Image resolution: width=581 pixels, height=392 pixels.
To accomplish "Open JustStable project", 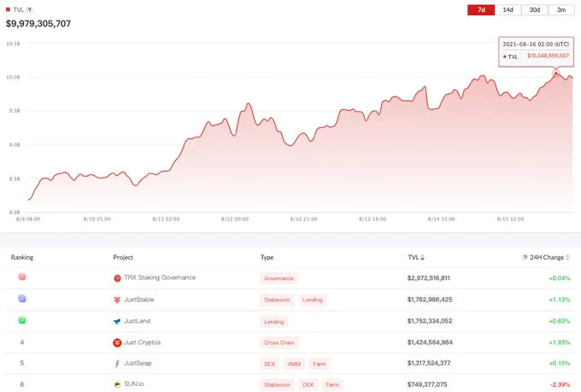I will pyautogui.click(x=139, y=300).
